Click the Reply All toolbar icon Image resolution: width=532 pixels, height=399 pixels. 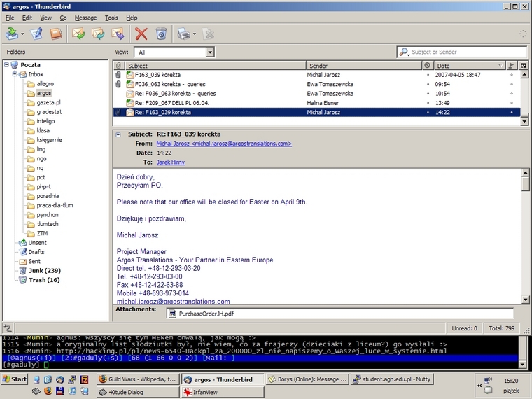[x=99, y=34]
